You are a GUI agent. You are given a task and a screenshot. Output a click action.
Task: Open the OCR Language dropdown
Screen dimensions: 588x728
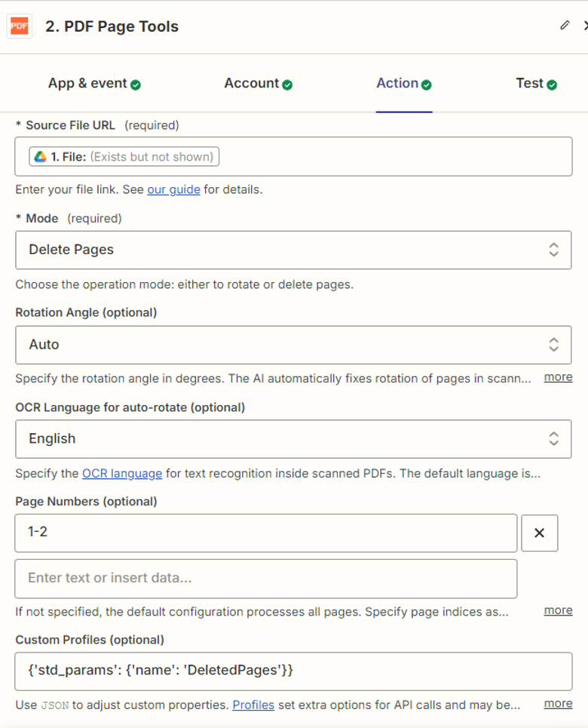coord(292,438)
